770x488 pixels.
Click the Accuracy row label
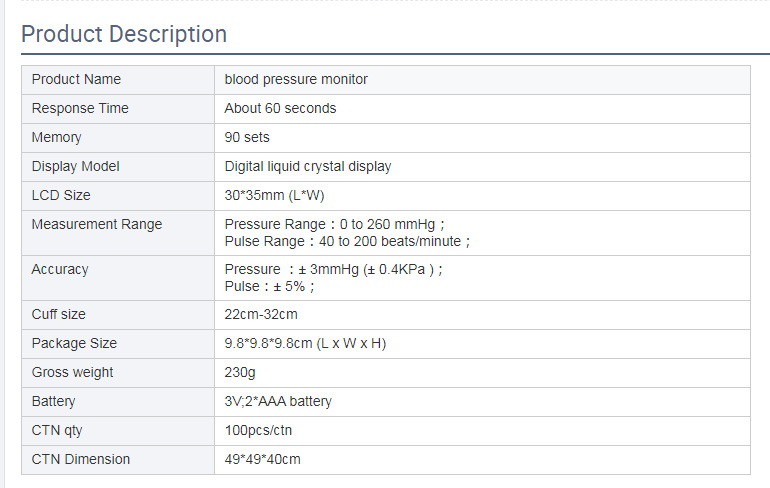(60, 269)
